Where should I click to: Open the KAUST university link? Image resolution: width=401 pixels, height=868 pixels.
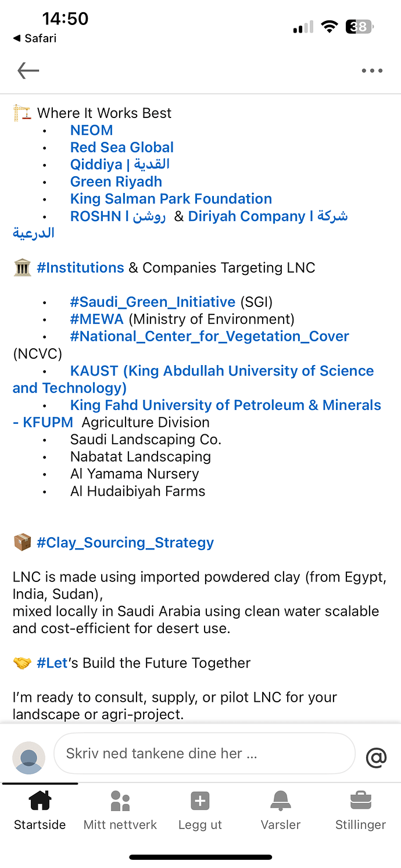point(193,379)
